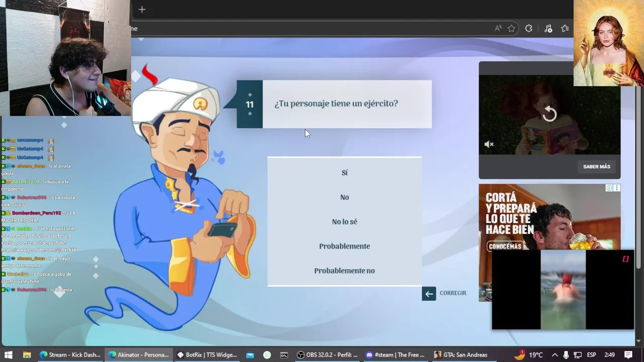Open File Explorer from taskbar
Screen dimensions: 644x362
(x=27, y=355)
